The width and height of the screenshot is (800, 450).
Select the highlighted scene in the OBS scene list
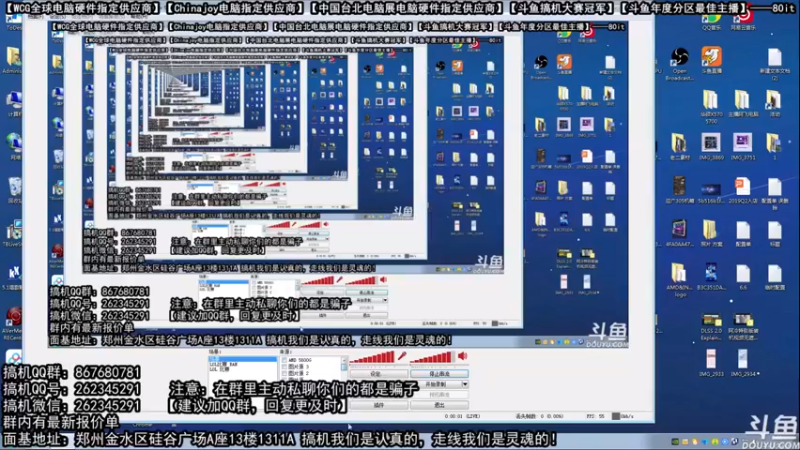(x=243, y=359)
